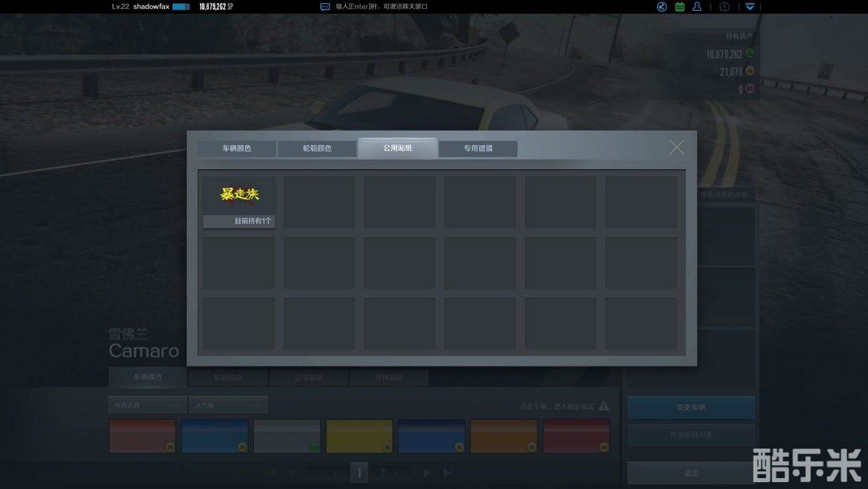
Task: Switch to 车辆颜色 tab in dialog
Action: click(237, 148)
